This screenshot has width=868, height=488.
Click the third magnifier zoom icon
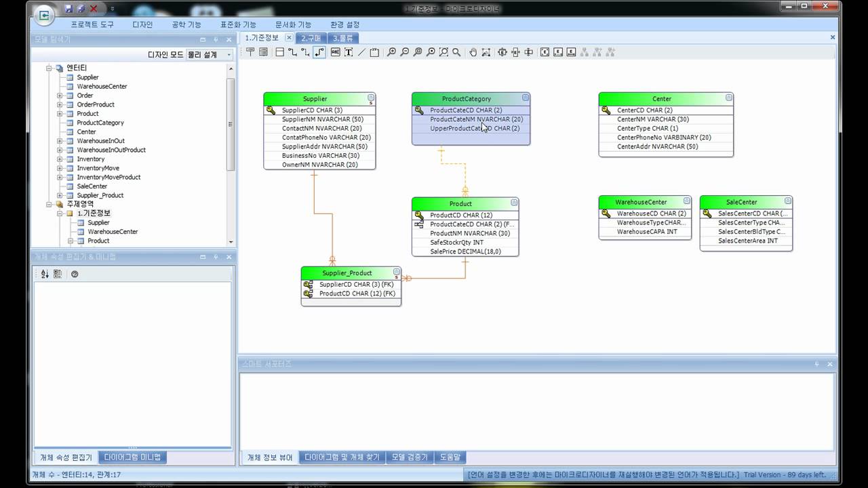click(417, 52)
